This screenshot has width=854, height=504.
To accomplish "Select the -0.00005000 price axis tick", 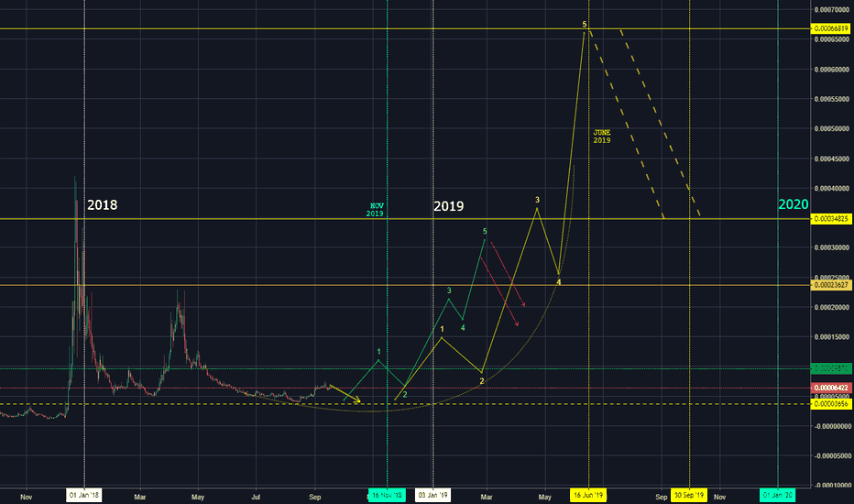I will [832, 455].
